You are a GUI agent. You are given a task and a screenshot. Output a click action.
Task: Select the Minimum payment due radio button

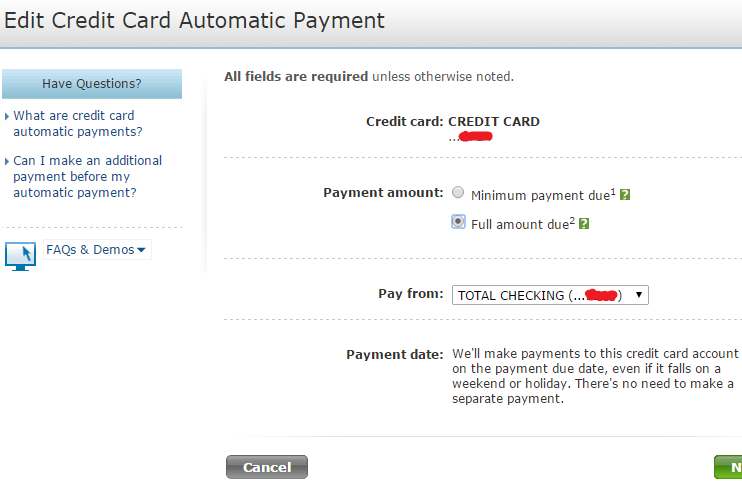pos(458,192)
